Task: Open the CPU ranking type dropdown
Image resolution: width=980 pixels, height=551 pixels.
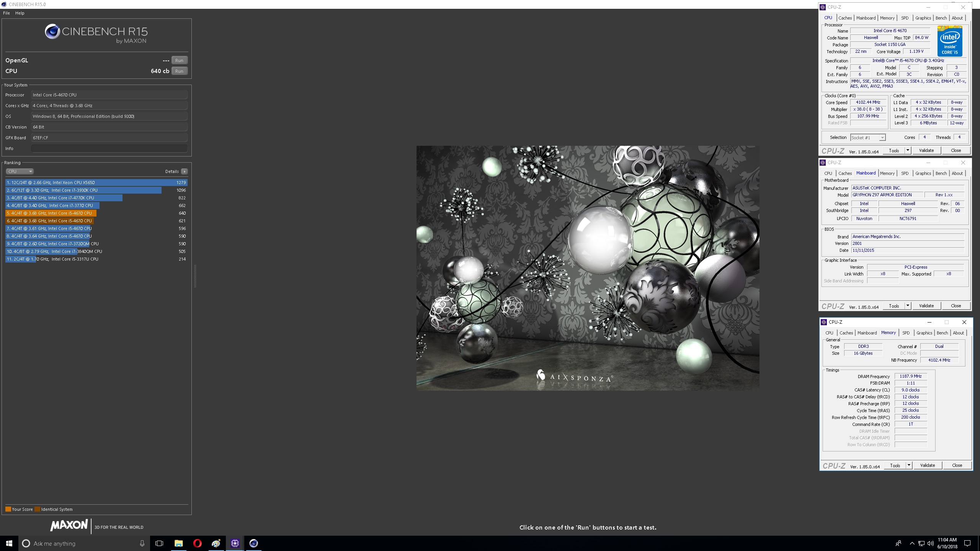Action: click(20, 171)
